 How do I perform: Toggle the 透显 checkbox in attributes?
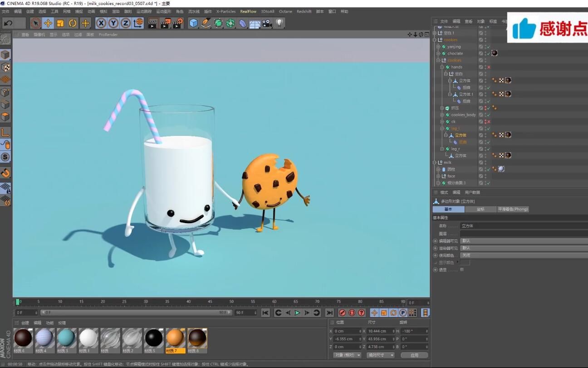[x=462, y=270]
